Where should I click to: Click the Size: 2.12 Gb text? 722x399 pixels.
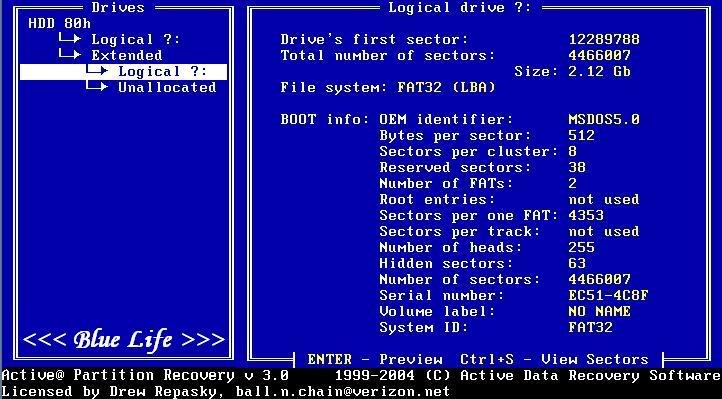[572, 72]
